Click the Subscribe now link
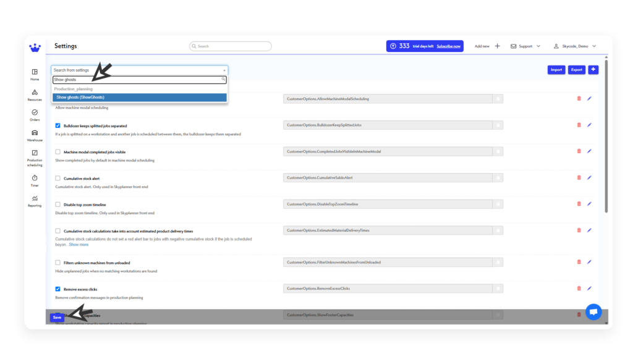The height and width of the screenshot is (364, 633). [x=448, y=46]
